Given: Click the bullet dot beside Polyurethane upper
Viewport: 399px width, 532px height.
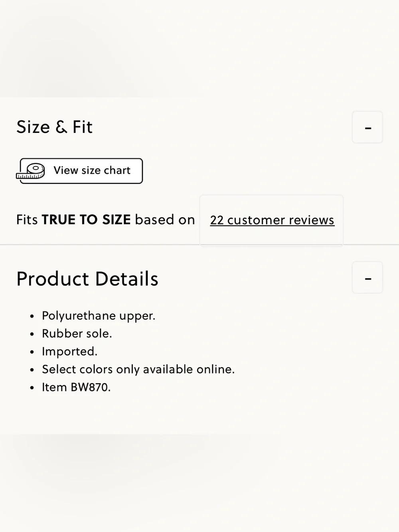Looking at the screenshot, I should 32,316.
